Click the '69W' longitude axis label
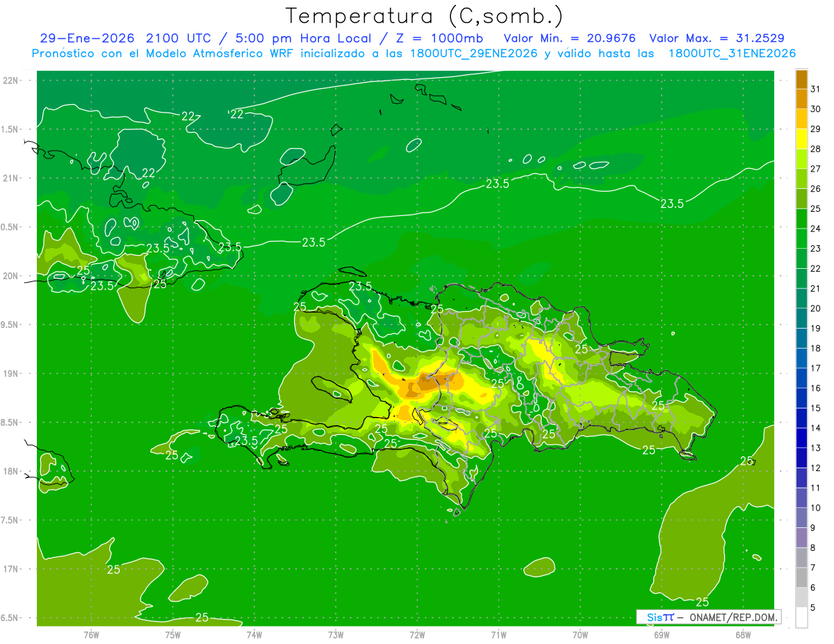 tap(661, 635)
